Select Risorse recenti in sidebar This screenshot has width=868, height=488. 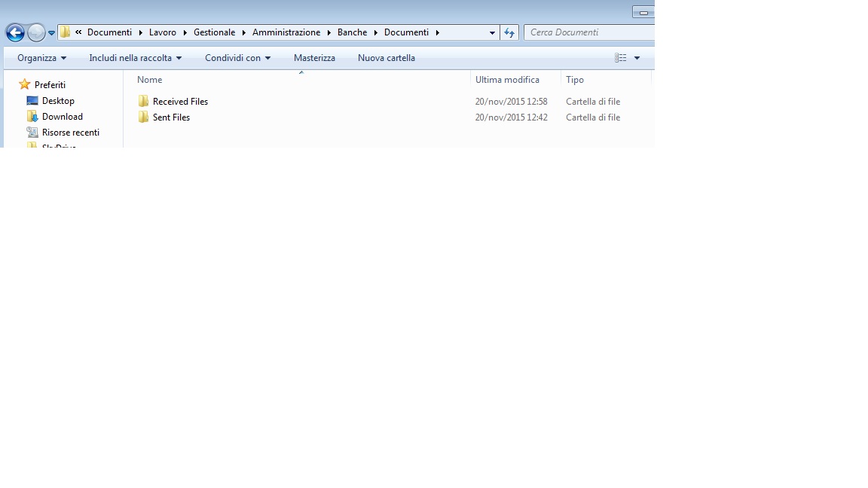click(x=70, y=133)
